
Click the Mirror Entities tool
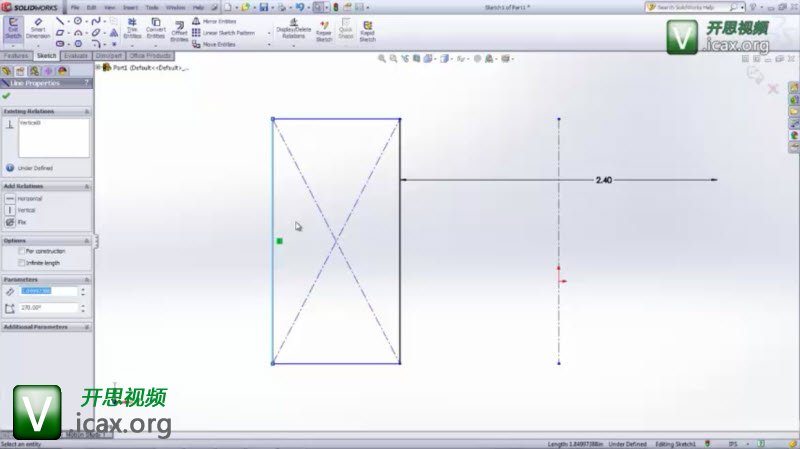214,21
